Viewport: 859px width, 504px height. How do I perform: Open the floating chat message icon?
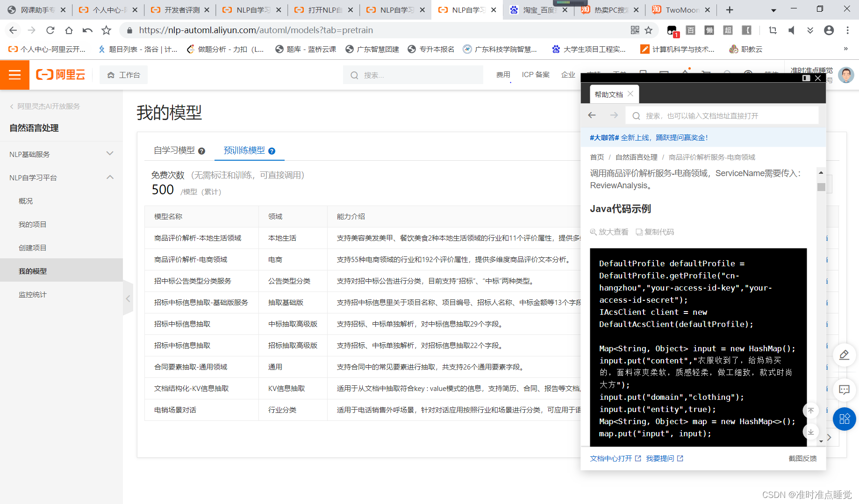[x=844, y=390]
